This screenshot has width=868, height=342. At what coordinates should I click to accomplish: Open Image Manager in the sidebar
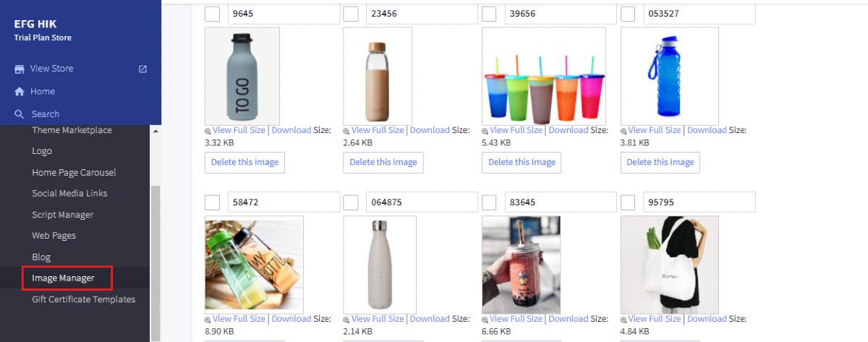click(63, 278)
